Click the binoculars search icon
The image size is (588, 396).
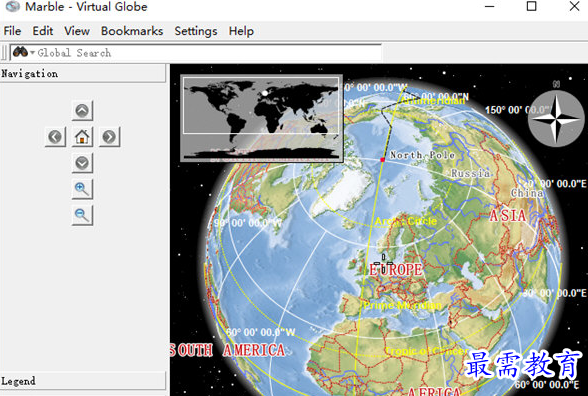(x=20, y=52)
